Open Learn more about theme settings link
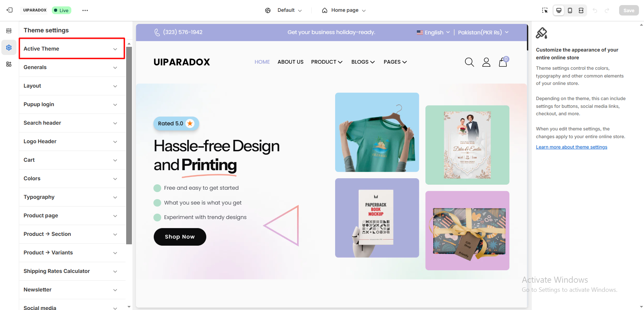Viewport: 644px width, 310px height. pyautogui.click(x=571, y=147)
